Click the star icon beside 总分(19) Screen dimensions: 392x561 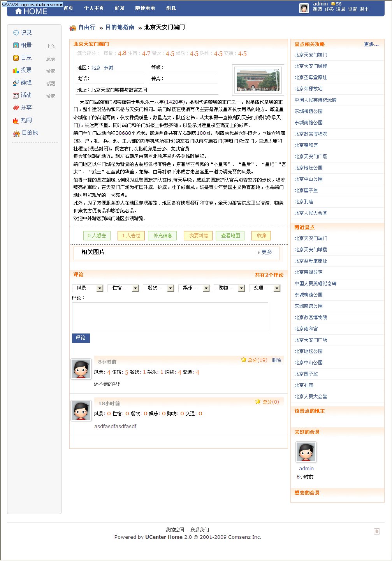point(244,360)
